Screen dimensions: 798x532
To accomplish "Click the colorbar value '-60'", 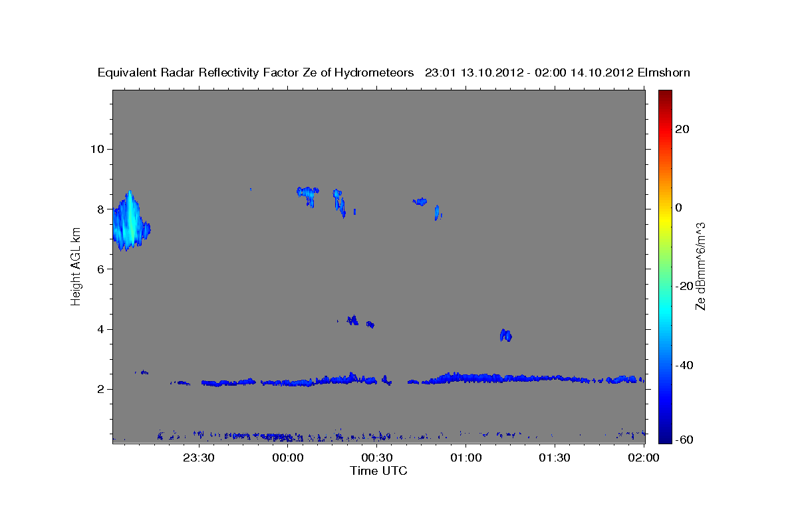I will click(685, 439).
